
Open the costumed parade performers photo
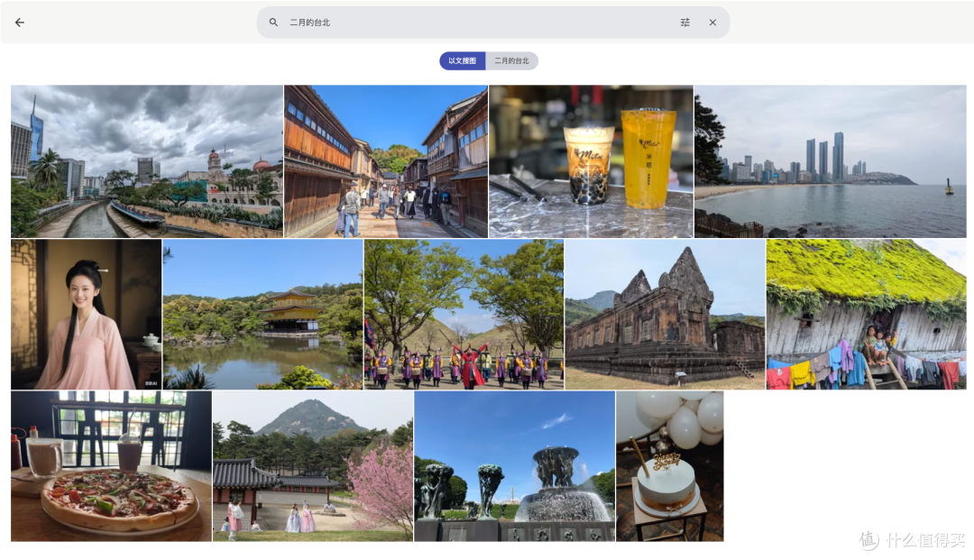point(464,314)
